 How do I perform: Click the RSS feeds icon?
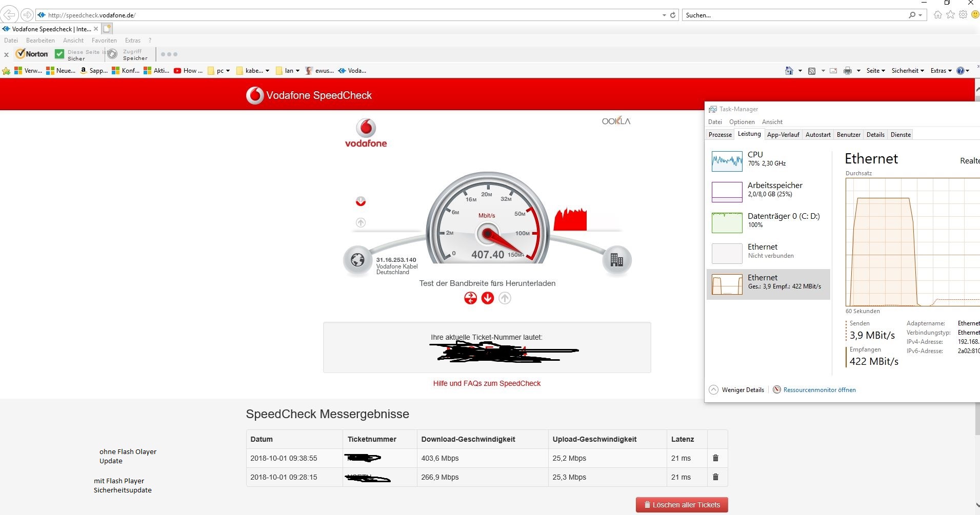pos(812,71)
